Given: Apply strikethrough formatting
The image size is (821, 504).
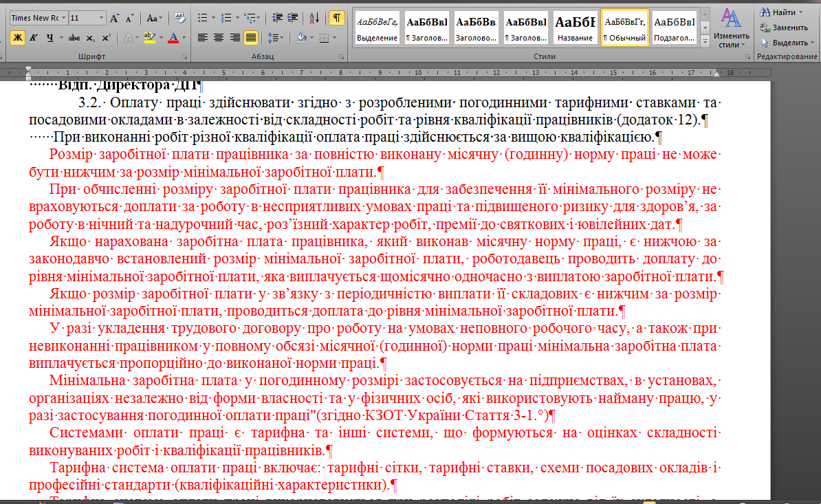Looking at the screenshot, I should tap(74, 38).
